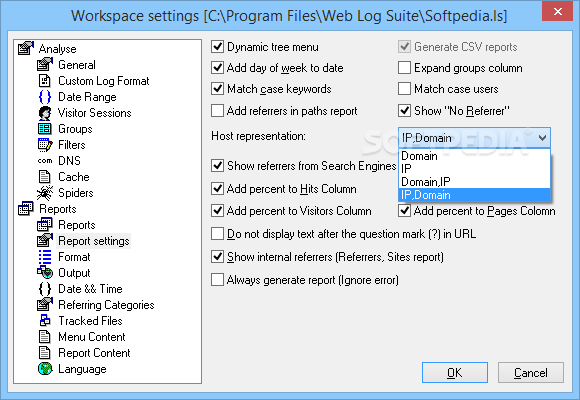This screenshot has width=580, height=400.
Task: Click the Language globe icon
Action: 45,369
